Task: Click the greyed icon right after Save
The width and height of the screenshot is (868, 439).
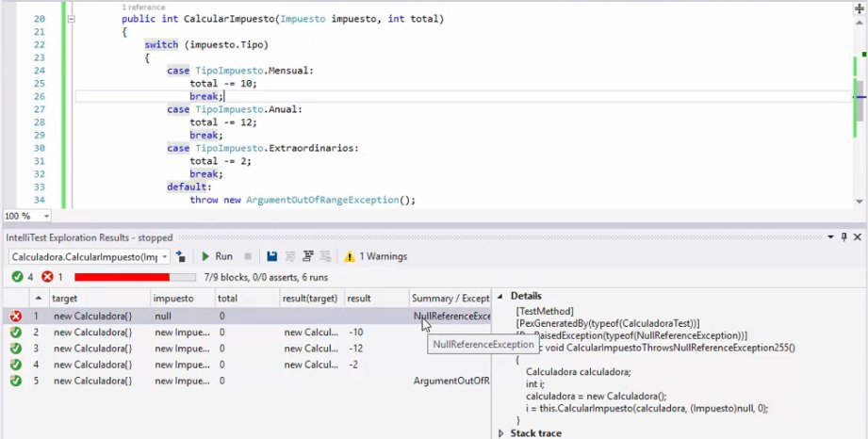Action: pyautogui.click(x=289, y=256)
